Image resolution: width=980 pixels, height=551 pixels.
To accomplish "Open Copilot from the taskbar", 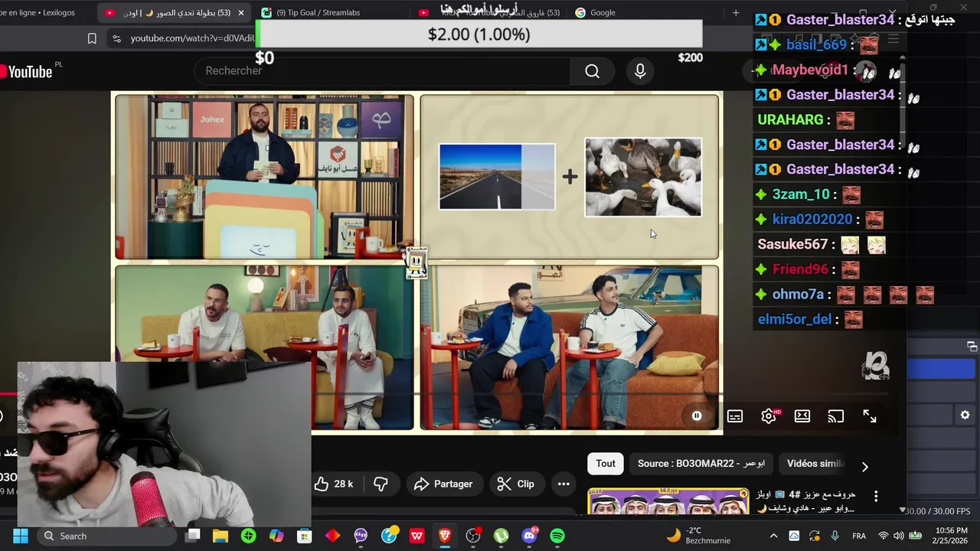I will point(276,536).
